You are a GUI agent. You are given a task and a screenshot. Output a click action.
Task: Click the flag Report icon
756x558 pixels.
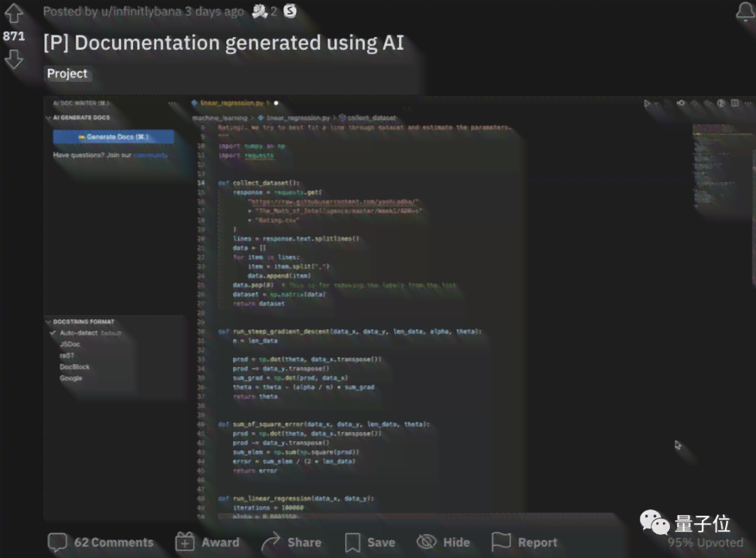(x=501, y=542)
